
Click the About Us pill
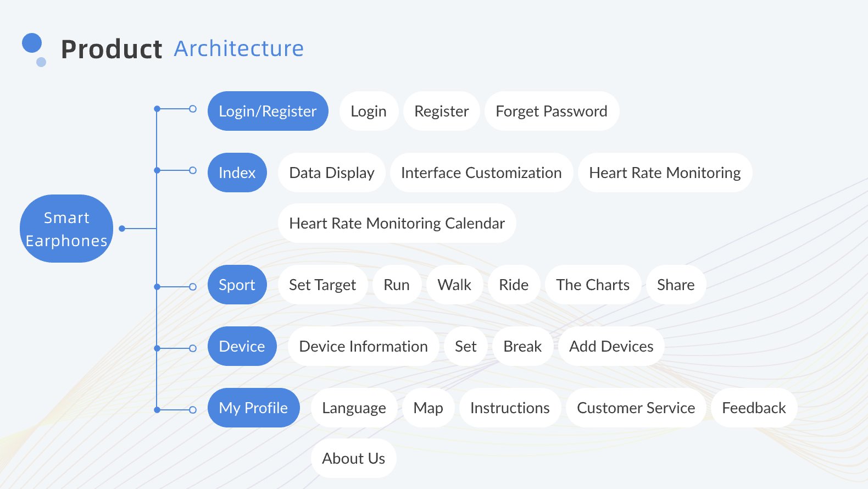click(x=353, y=458)
